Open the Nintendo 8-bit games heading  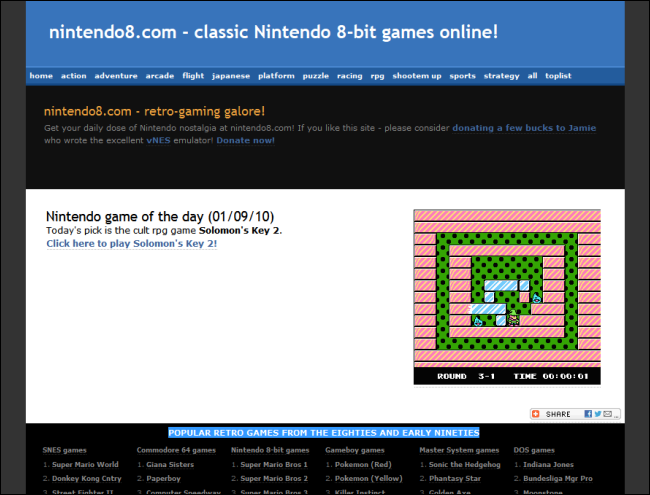pos(270,450)
